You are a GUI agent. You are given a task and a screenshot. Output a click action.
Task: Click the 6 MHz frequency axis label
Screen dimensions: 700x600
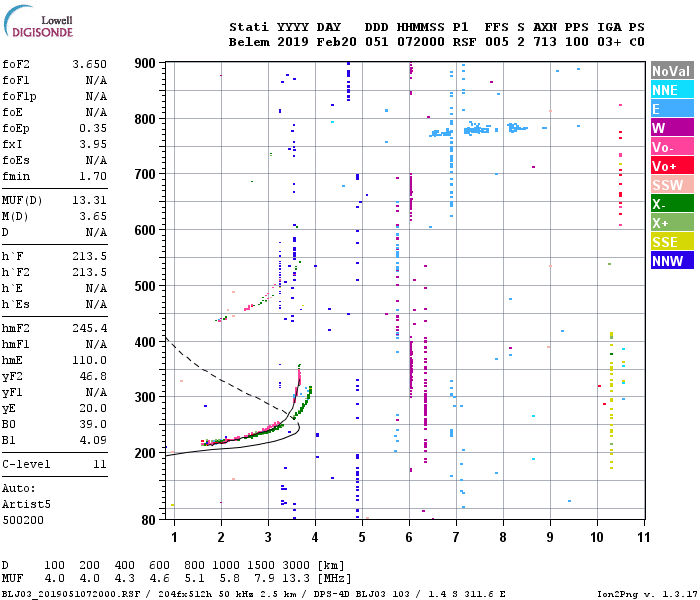pyautogui.click(x=409, y=537)
